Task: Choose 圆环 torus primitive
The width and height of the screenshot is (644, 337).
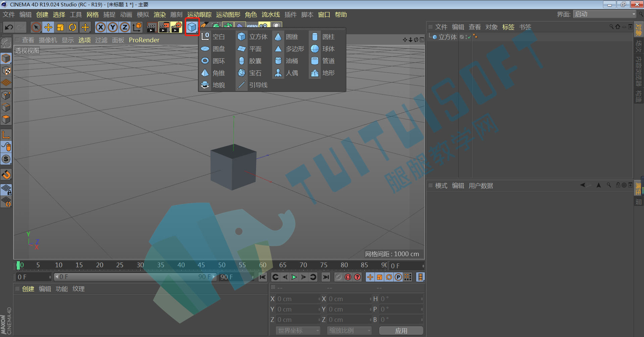Action: click(213, 61)
